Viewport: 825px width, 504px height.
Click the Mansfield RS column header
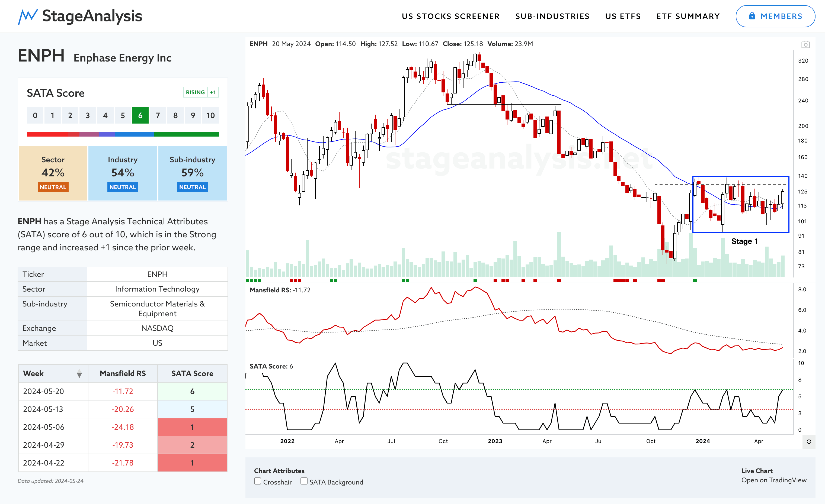click(123, 374)
